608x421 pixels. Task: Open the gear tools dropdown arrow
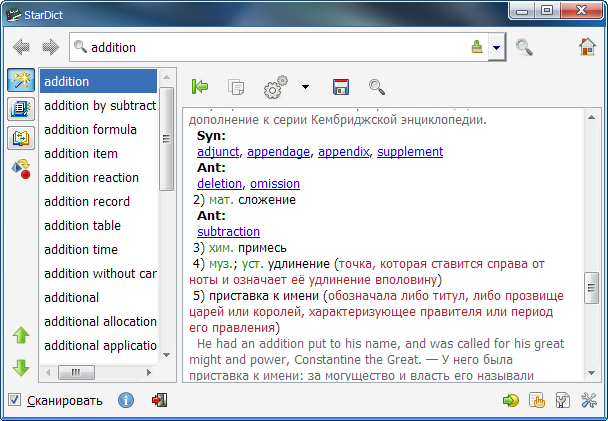click(x=305, y=88)
